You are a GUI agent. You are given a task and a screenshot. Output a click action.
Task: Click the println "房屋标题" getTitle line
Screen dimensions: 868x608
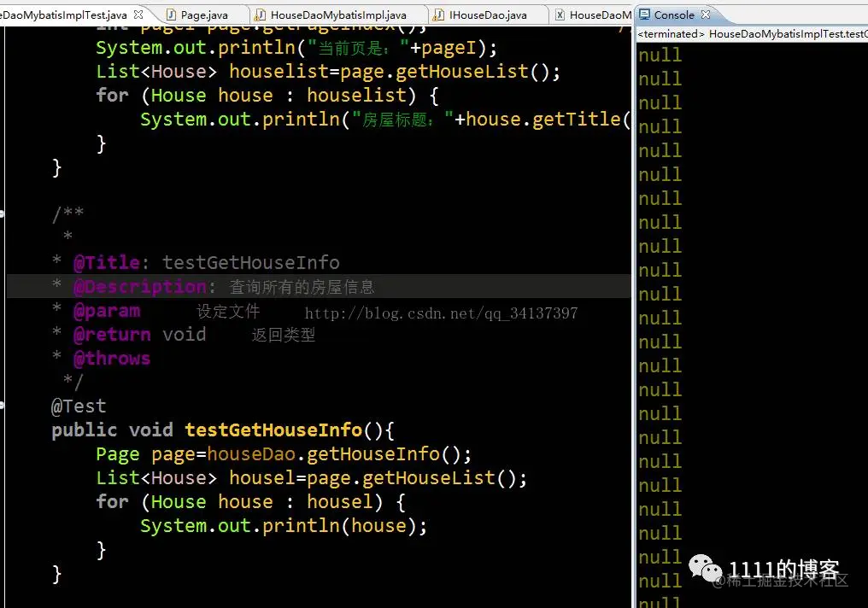[385, 120]
